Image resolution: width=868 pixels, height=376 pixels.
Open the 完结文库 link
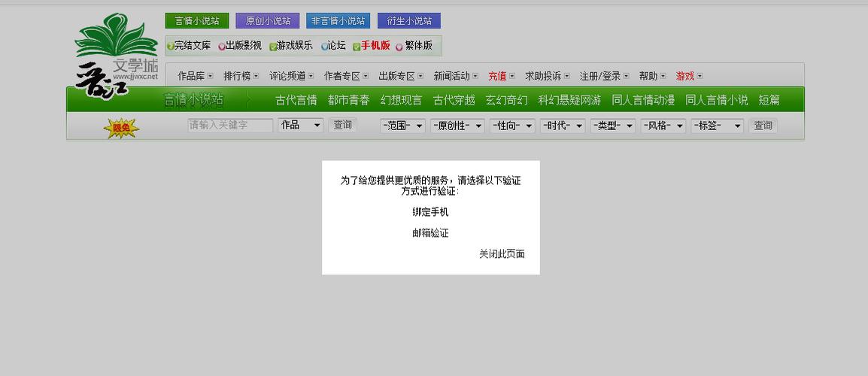tap(193, 46)
